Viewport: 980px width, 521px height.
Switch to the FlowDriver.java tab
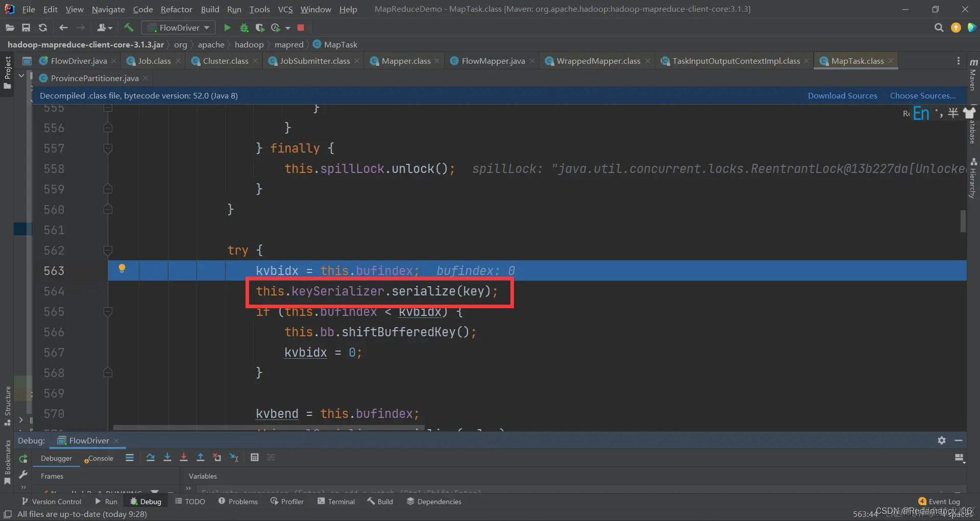click(79, 61)
